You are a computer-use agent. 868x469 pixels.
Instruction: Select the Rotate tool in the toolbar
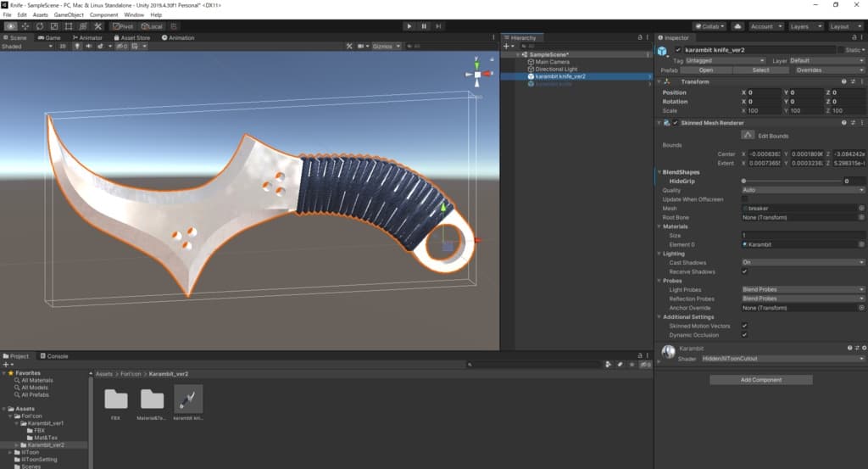pyautogui.click(x=40, y=26)
